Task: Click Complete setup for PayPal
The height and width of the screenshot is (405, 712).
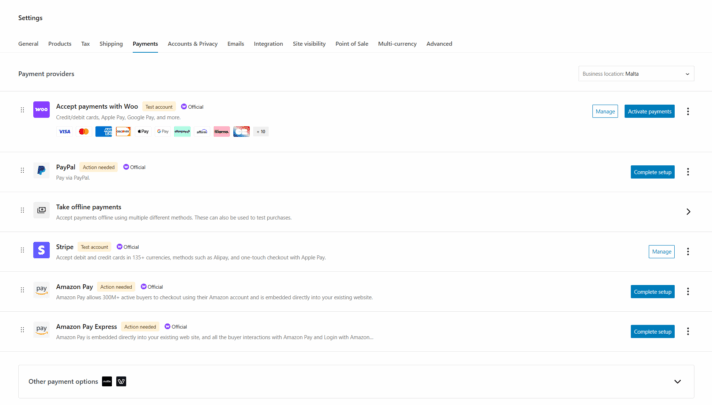Action: tap(653, 172)
